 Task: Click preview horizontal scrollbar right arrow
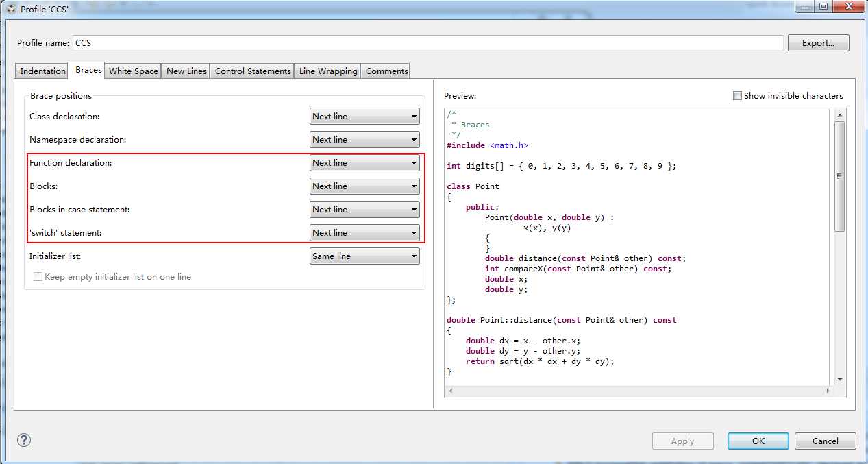(x=828, y=391)
